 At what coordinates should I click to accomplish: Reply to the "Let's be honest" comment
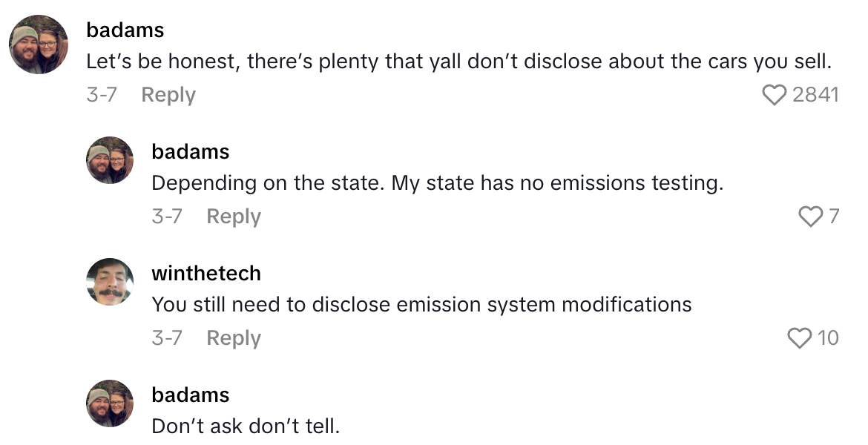(168, 95)
